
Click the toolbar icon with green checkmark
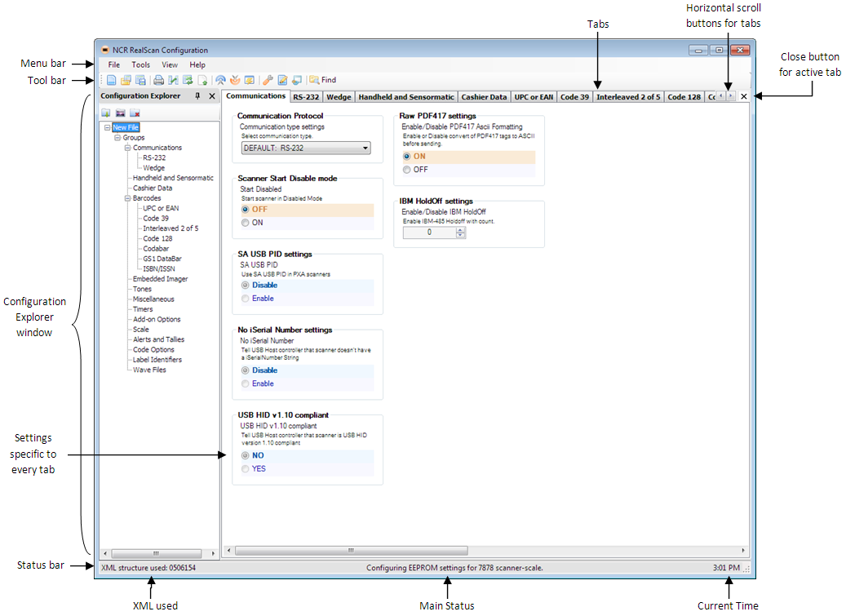click(173, 81)
